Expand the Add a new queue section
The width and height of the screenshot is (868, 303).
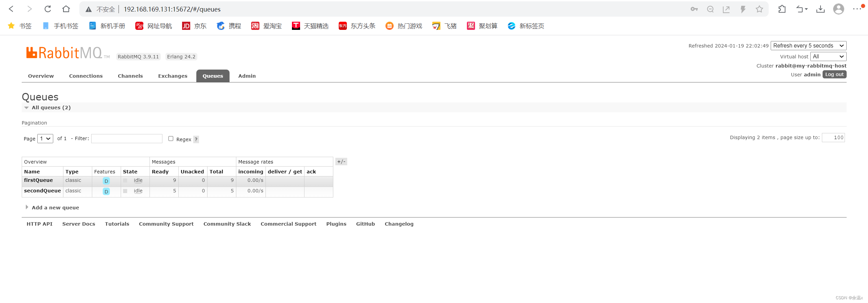click(55, 208)
